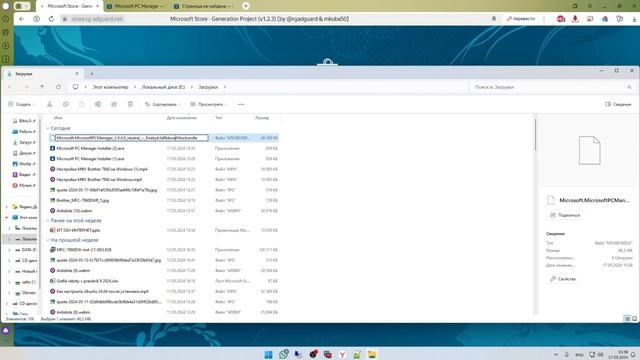Click the browser back arrow
This screenshot has width=640, height=360.
(x=22, y=19)
